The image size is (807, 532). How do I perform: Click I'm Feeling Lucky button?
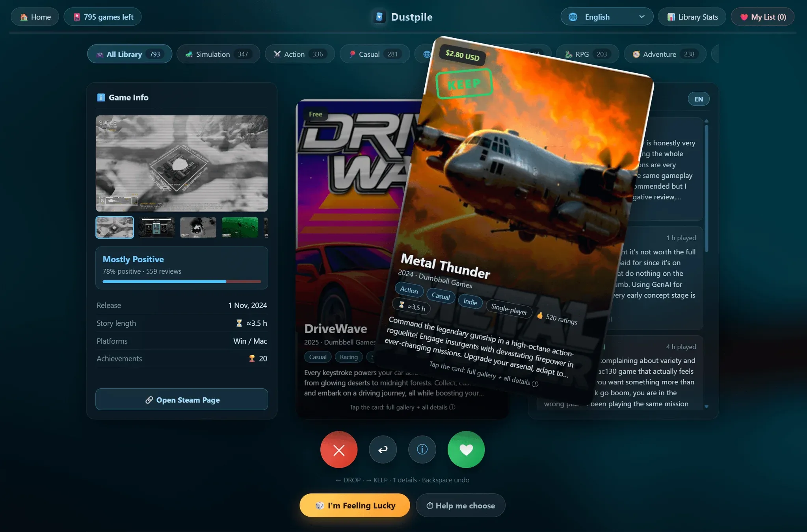[x=355, y=506]
